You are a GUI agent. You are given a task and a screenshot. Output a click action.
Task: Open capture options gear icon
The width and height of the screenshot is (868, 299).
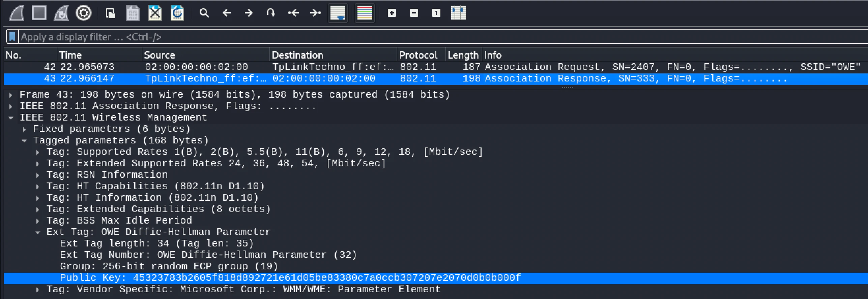pos(84,13)
